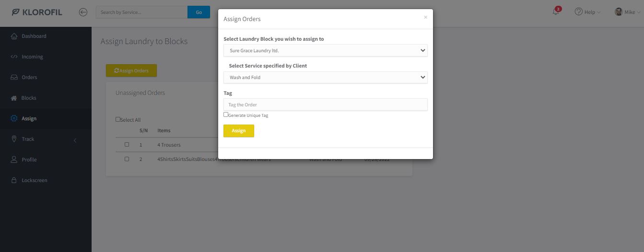644x252 pixels.
Task: Click the blue Go search button
Action: click(199, 12)
